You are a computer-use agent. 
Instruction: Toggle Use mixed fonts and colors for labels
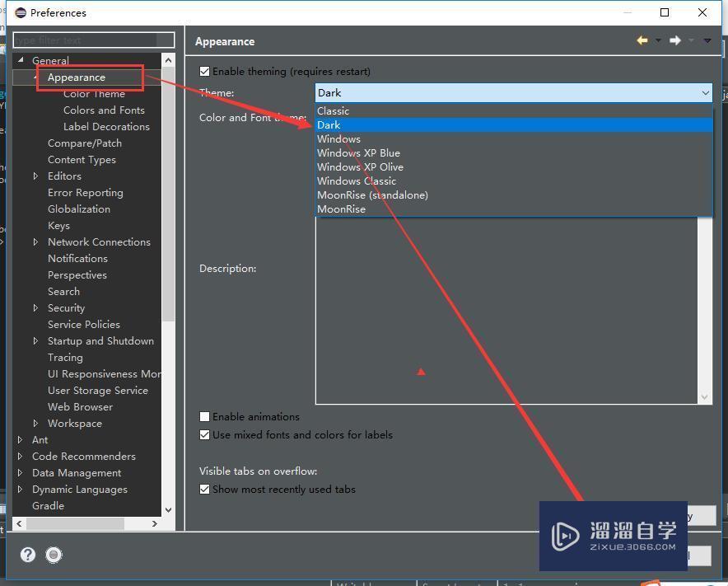[x=204, y=434]
